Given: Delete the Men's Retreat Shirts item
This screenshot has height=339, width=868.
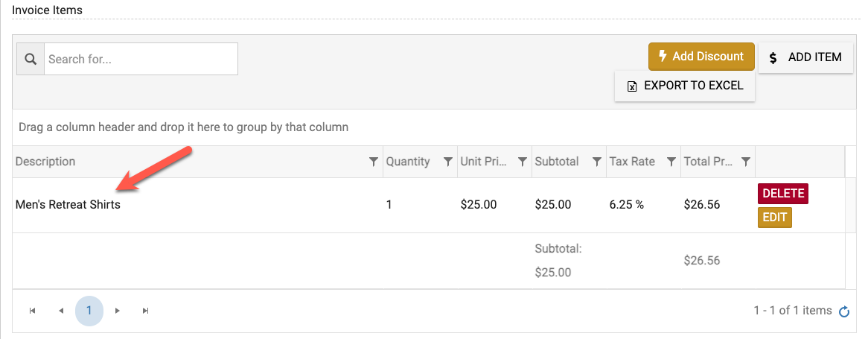Looking at the screenshot, I should [x=783, y=194].
